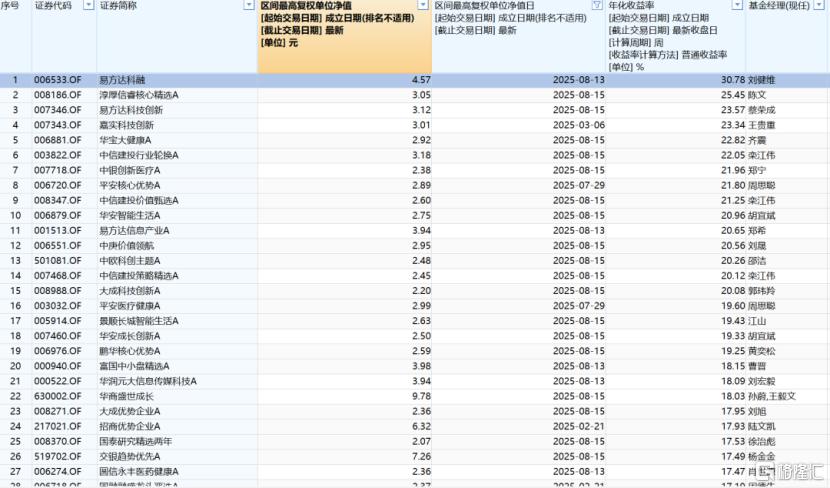Click fund name 平安核心优势A

(x=130, y=185)
